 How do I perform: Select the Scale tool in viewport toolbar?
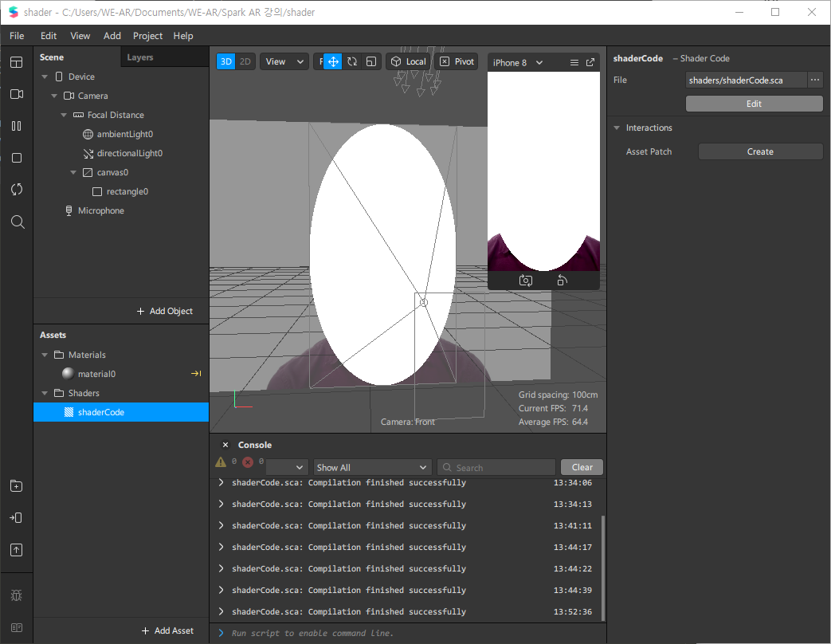pyautogui.click(x=371, y=61)
